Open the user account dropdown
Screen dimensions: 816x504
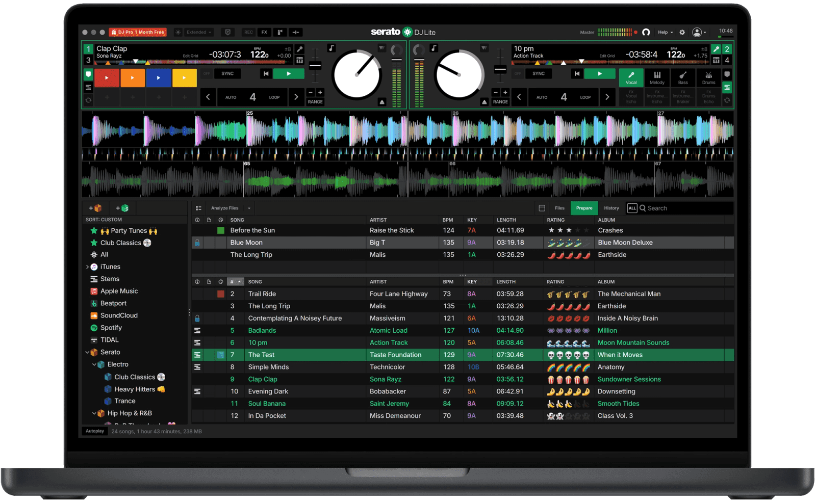[x=699, y=32]
